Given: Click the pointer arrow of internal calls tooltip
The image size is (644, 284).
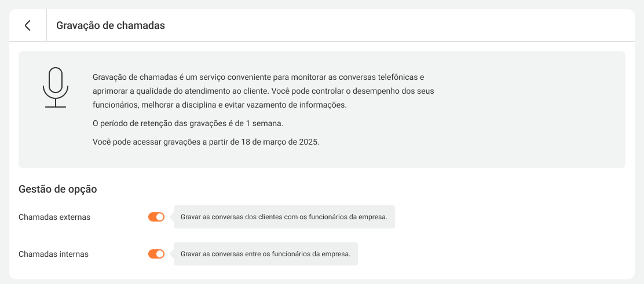Looking at the screenshot, I should click(x=172, y=254).
